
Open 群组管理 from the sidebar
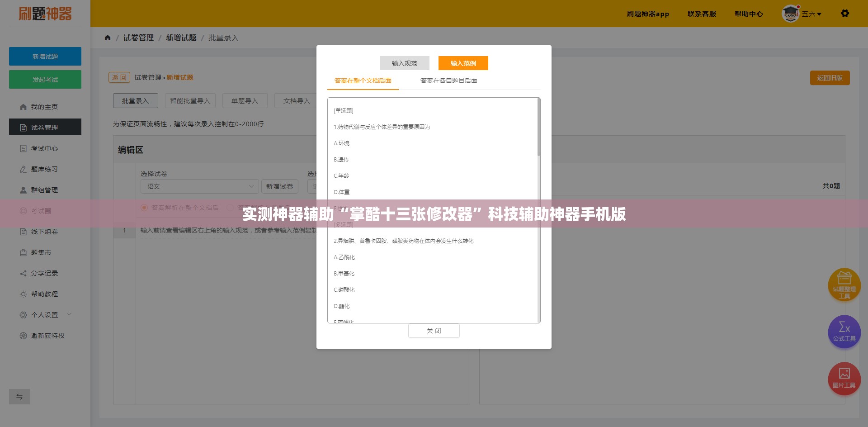45,190
